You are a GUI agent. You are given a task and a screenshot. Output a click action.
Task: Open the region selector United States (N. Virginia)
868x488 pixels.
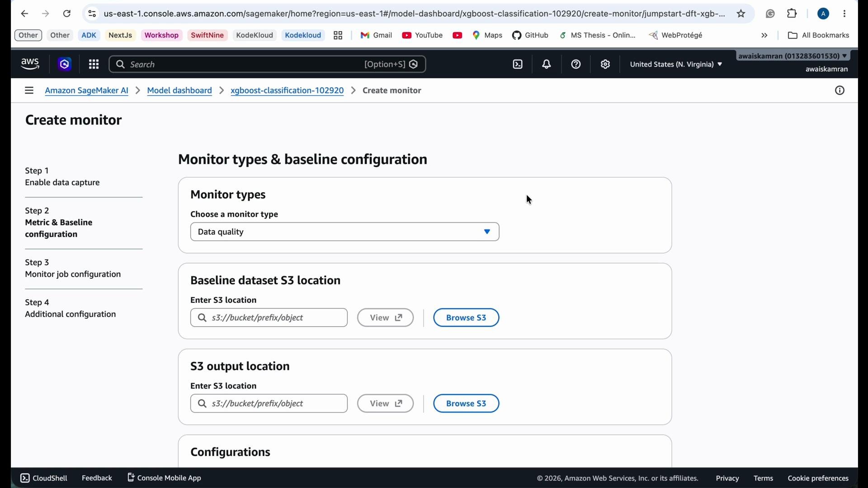[676, 65]
